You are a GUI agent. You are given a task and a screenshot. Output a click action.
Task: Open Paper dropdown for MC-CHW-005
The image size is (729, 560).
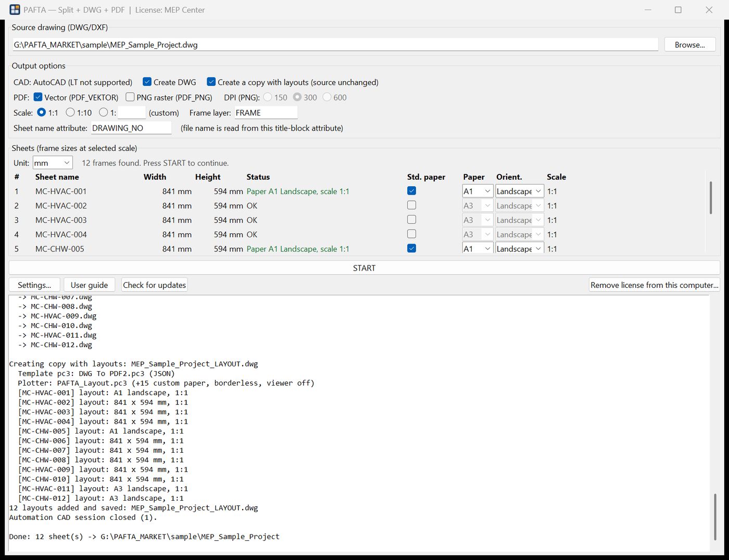pyautogui.click(x=477, y=248)
